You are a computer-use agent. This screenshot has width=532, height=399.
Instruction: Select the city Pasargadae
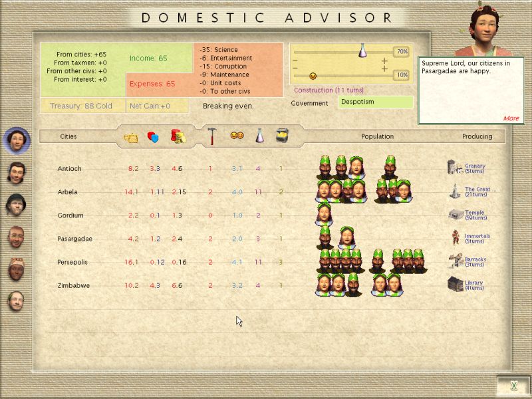pyautogui.click(x=74, y=239)
